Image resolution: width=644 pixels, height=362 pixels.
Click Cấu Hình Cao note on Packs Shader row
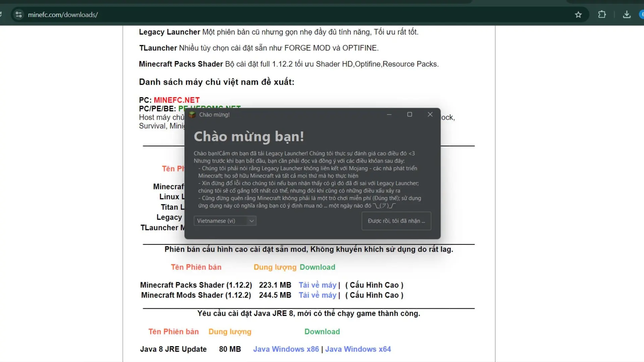point(374,285)
